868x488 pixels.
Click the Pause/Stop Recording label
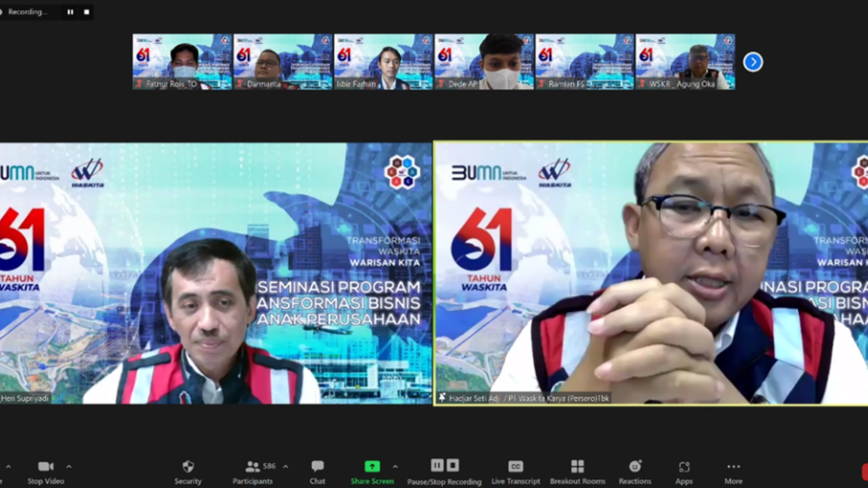point(444,482)
